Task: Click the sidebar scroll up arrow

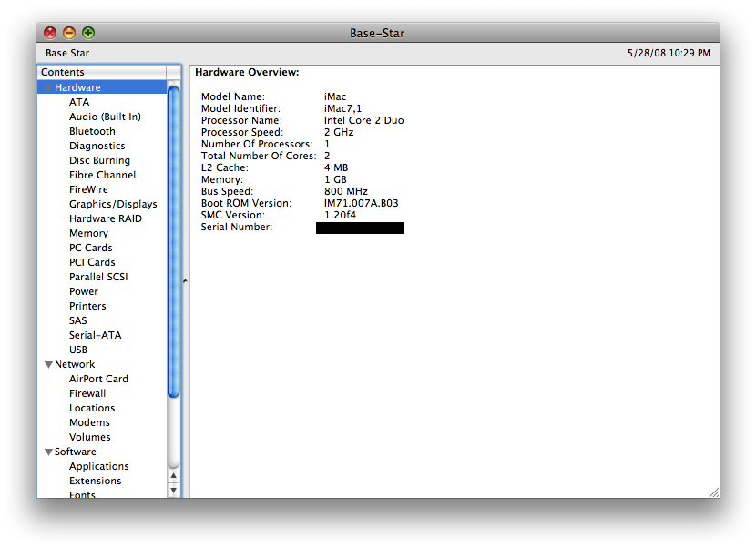Action: click(x=174, y=476)
